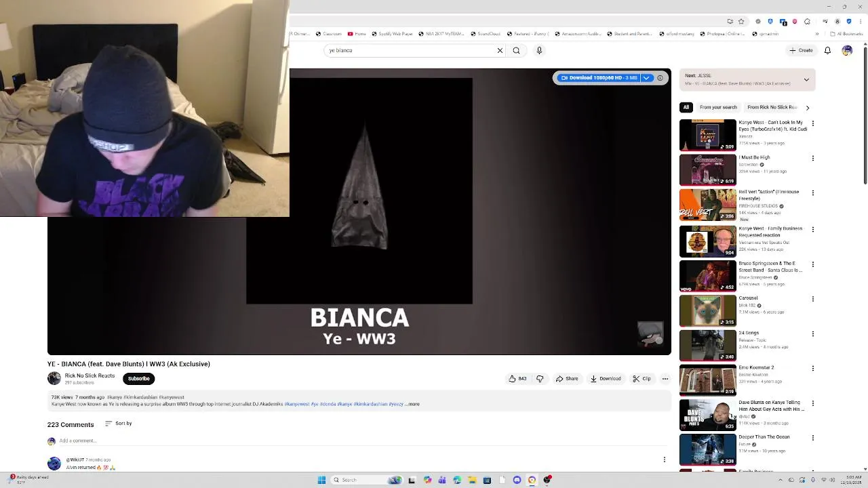Open options for 'Family Business' video
This screenshot has height=488, width=868.
[812, 229]
